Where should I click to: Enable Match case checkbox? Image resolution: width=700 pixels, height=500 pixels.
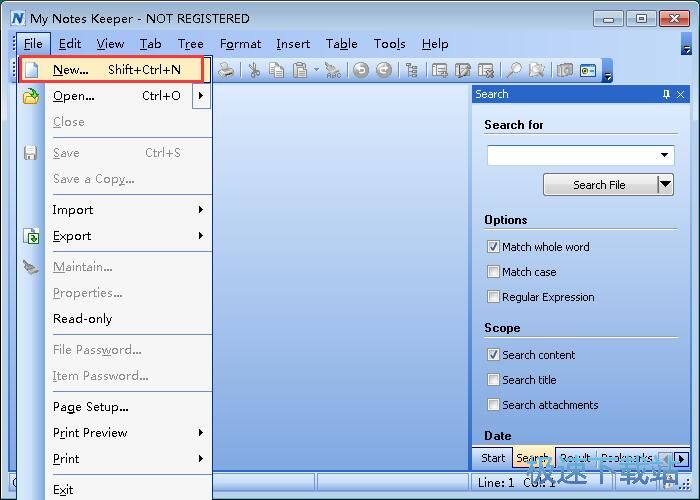(x=493, y=271)
